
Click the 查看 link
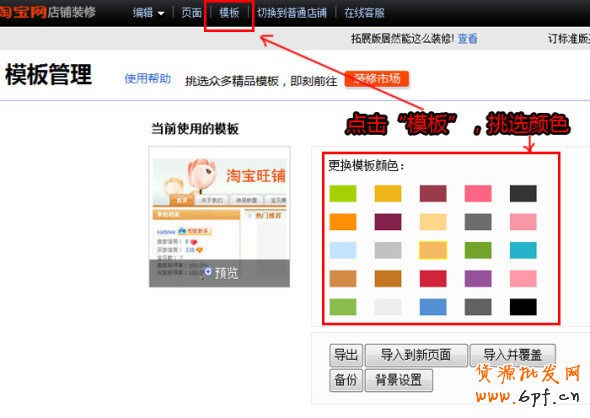point(467,38)
